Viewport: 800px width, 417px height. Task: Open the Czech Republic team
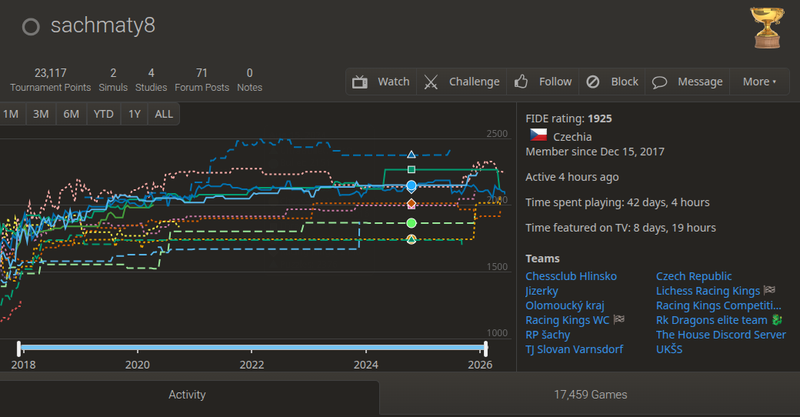coord(694,276)
